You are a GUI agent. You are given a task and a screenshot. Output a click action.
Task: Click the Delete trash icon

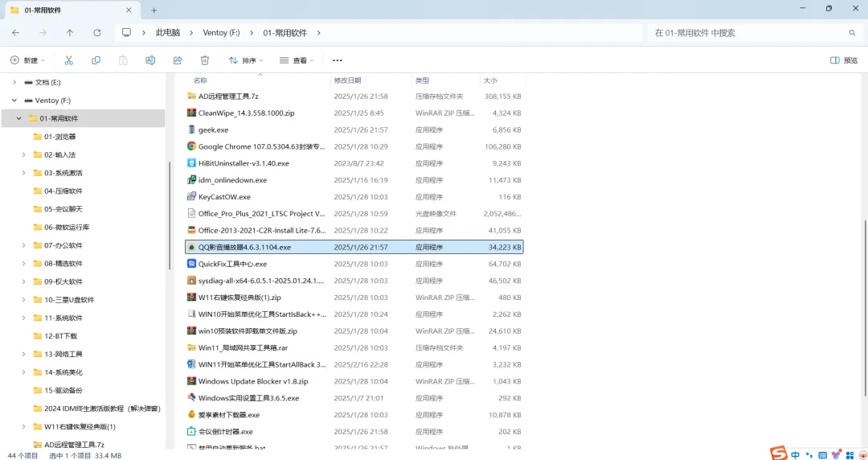point(205,60)
